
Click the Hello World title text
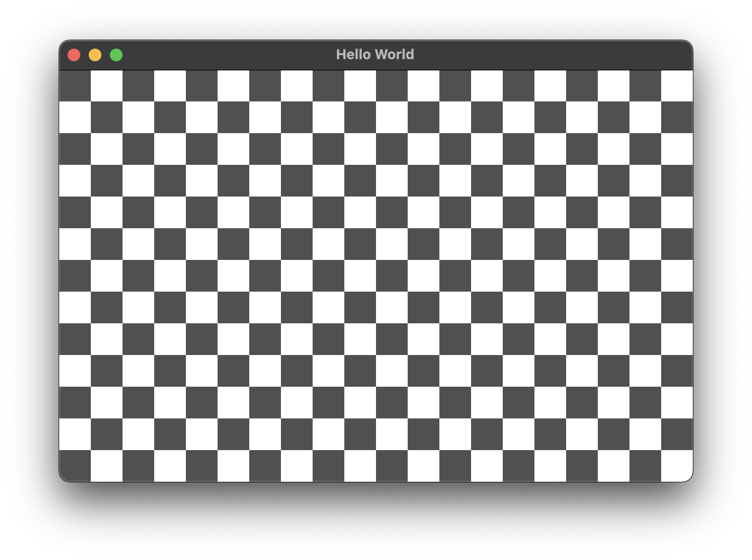[x=375, y=54]
